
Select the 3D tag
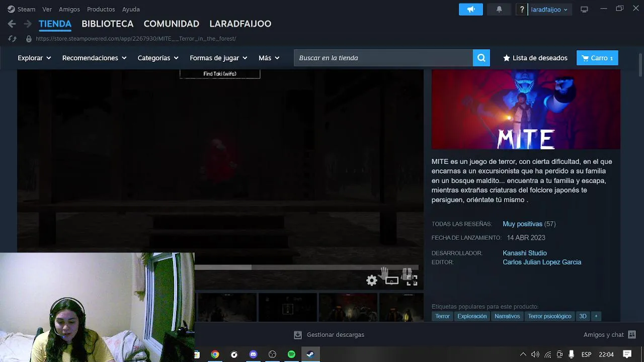(583, 316)
